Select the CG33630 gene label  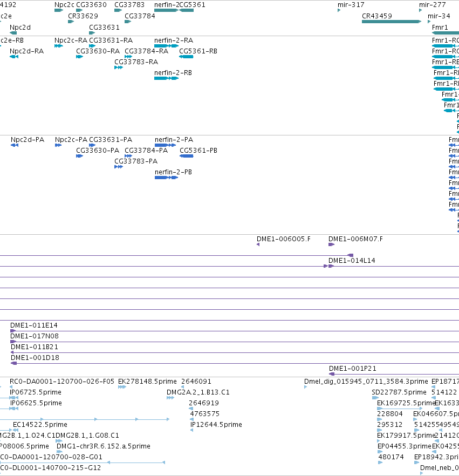click(x=91, y=5)
